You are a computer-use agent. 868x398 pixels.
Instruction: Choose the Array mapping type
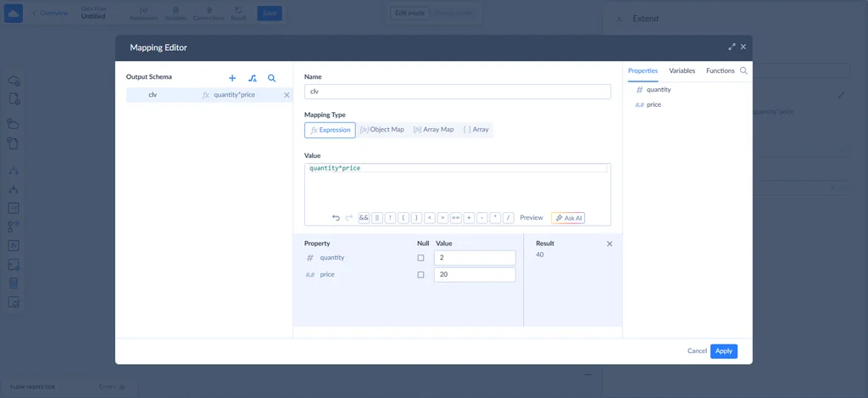476,130
